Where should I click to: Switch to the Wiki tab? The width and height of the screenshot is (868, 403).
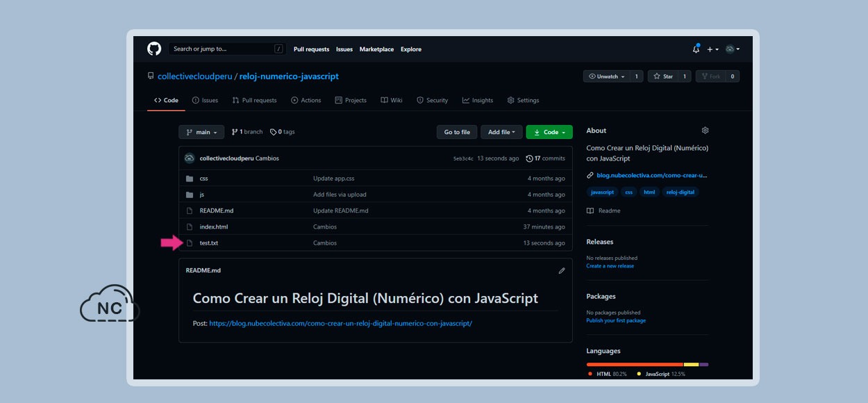392,100
